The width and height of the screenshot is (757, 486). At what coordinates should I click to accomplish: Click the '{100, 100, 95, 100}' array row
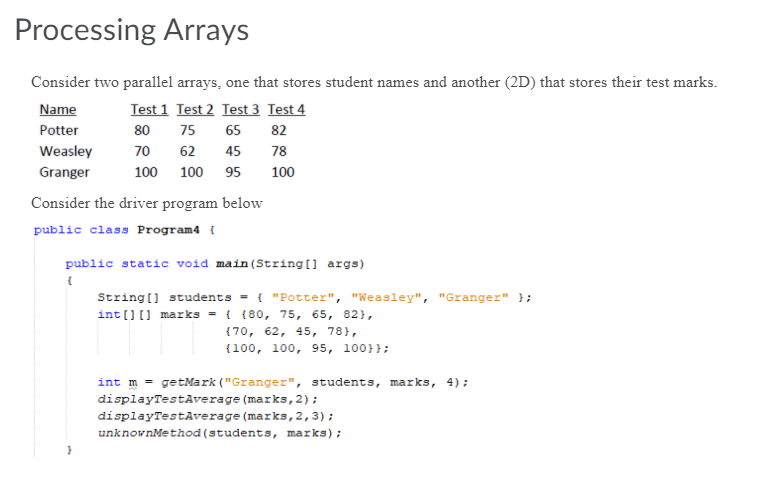[x=299, y=348]
